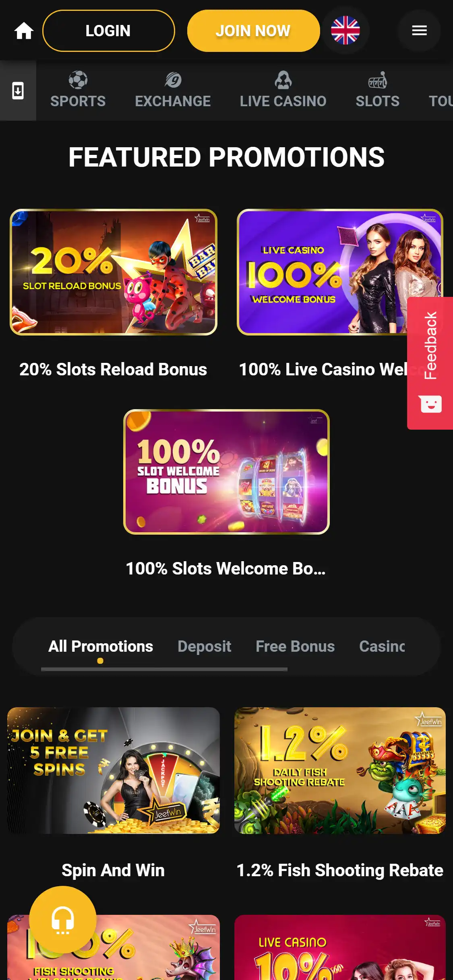Switch to the Deposit tab
The image size is (453, 980).
tap(205, 646)
